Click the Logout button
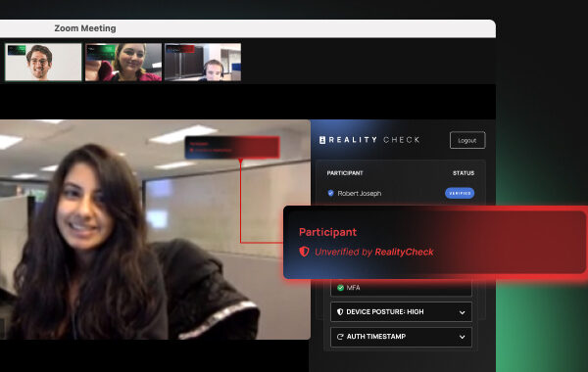The width and height of the screenshot is (588, 372). pos(467,140)
